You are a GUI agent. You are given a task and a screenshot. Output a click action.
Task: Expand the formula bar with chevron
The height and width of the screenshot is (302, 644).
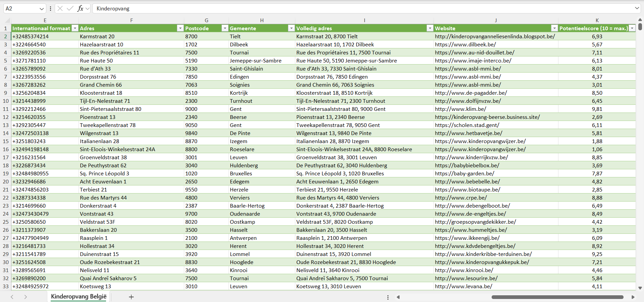point(637,8)
